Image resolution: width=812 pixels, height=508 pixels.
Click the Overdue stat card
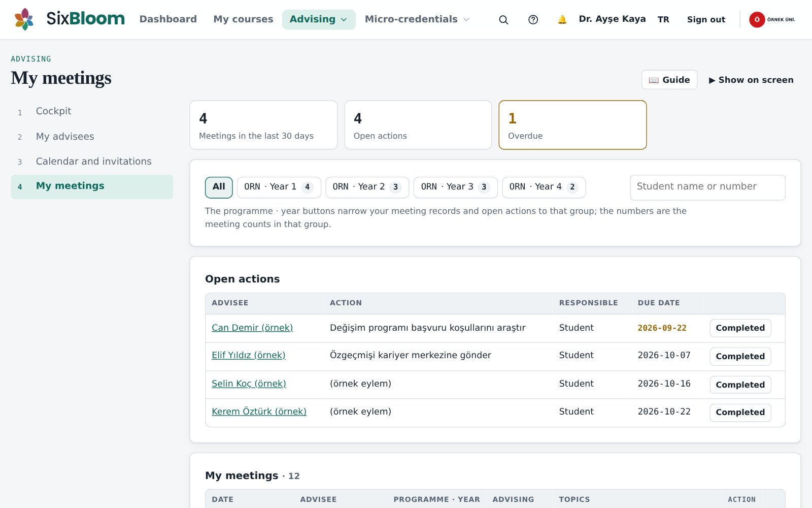point(572,125)
